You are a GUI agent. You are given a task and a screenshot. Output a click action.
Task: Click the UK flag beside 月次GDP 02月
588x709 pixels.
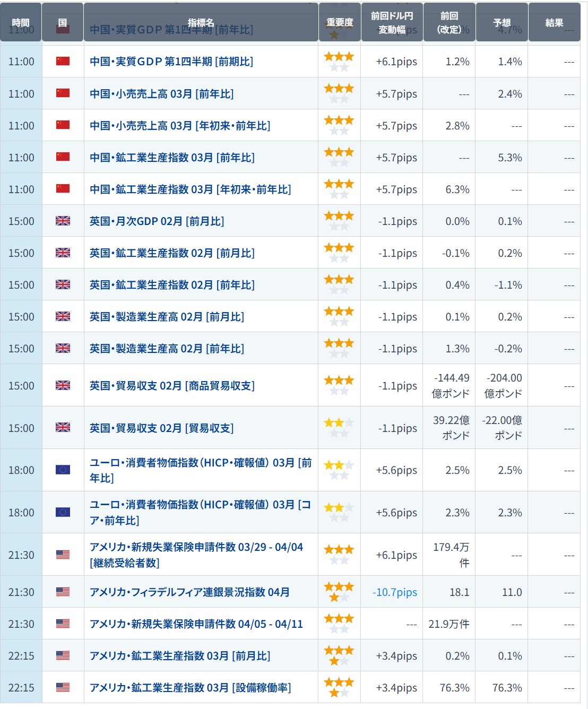click(63, 221)
